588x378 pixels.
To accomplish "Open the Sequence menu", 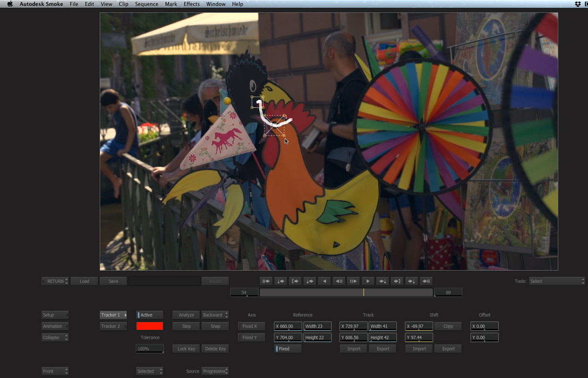I will pos(146,4).
